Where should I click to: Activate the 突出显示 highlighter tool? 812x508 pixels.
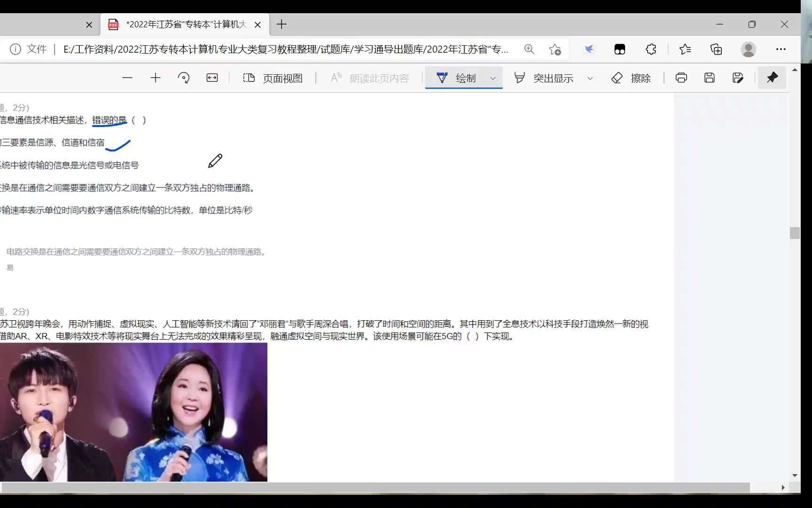click(547, 78)
